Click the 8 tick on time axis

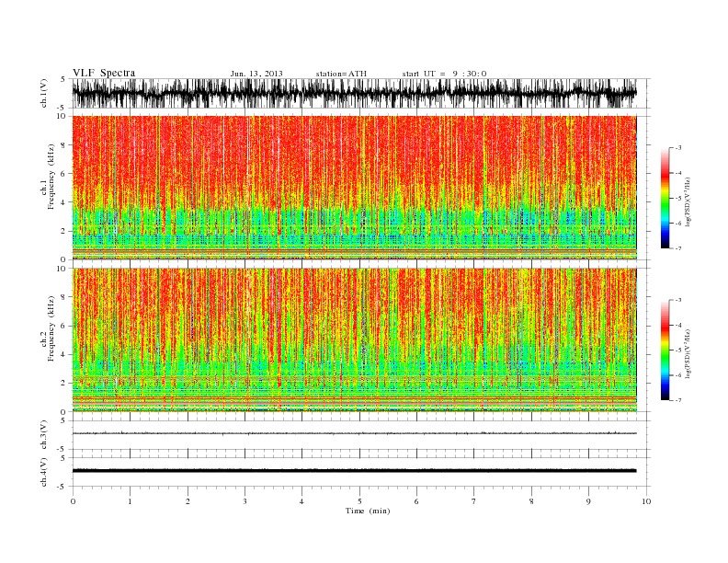[x=531, y=501]
